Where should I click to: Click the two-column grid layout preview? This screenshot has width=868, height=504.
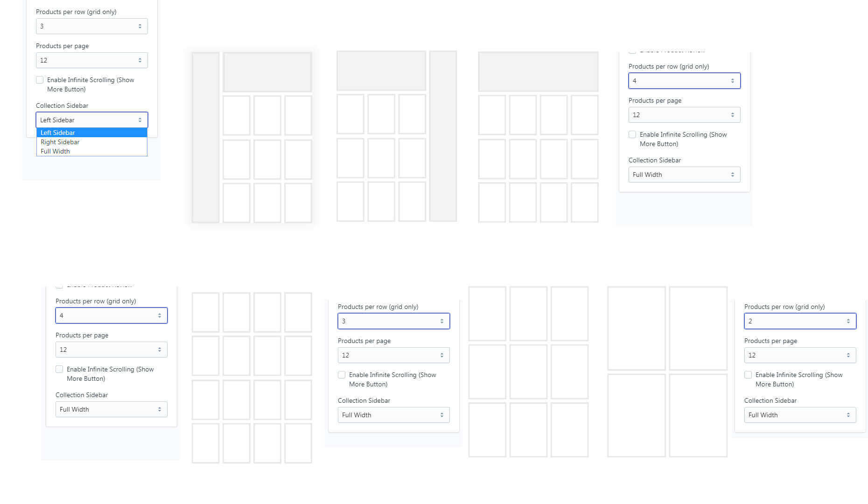[x=667, y=372]
